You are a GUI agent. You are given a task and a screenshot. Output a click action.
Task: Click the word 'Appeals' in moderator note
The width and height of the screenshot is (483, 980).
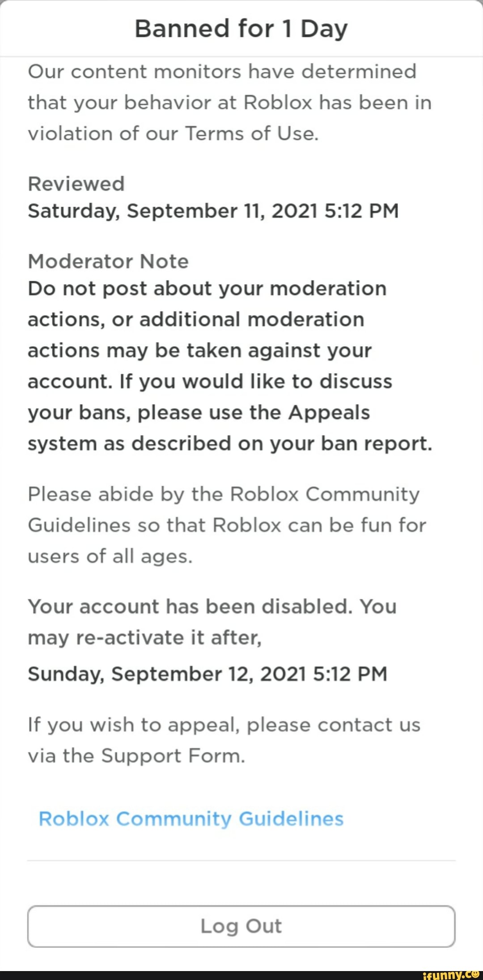click(329, 412)
